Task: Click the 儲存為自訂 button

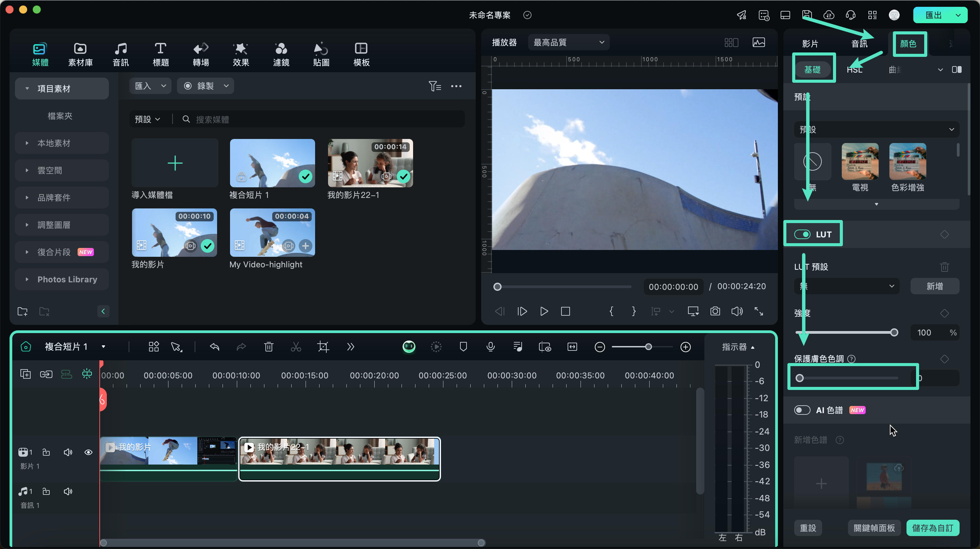Action: click(x=932, y=528)
